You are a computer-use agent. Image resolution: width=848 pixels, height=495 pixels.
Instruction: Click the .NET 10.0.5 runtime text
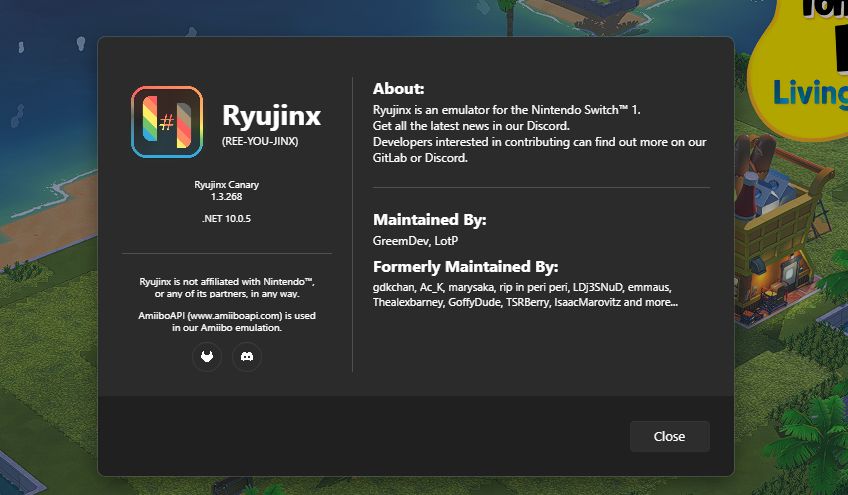tap(227, 219)
